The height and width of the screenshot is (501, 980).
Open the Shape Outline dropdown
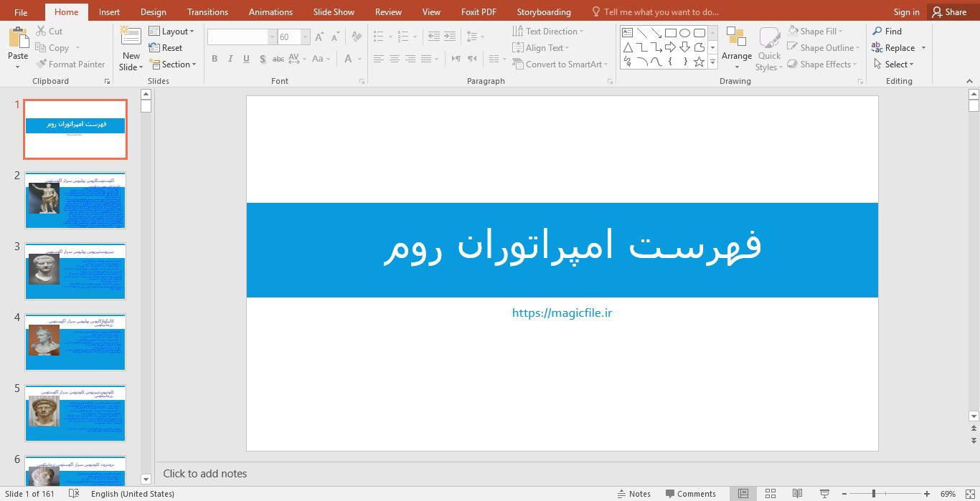point(823,48)
